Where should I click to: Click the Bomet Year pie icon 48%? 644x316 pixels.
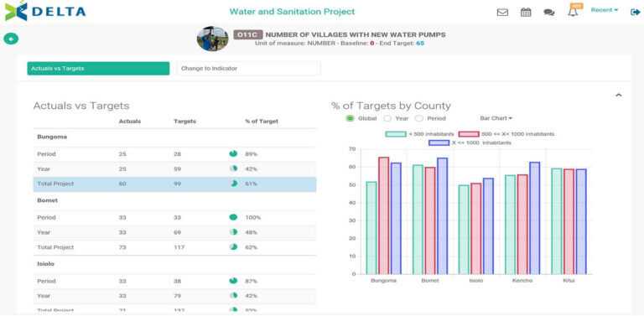pos(233,232)
